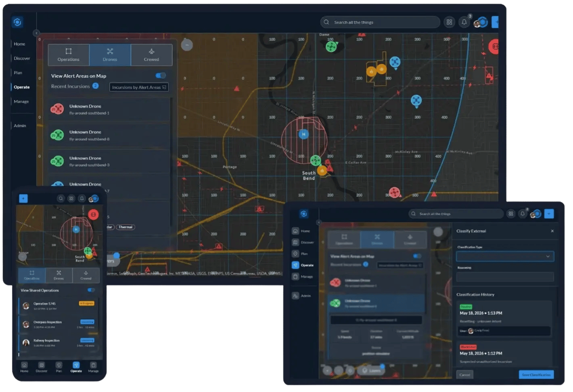The image size is (573, 392).
Task: Switch to Drones tab in desktop panel
Action: click(x=110, y=55)
